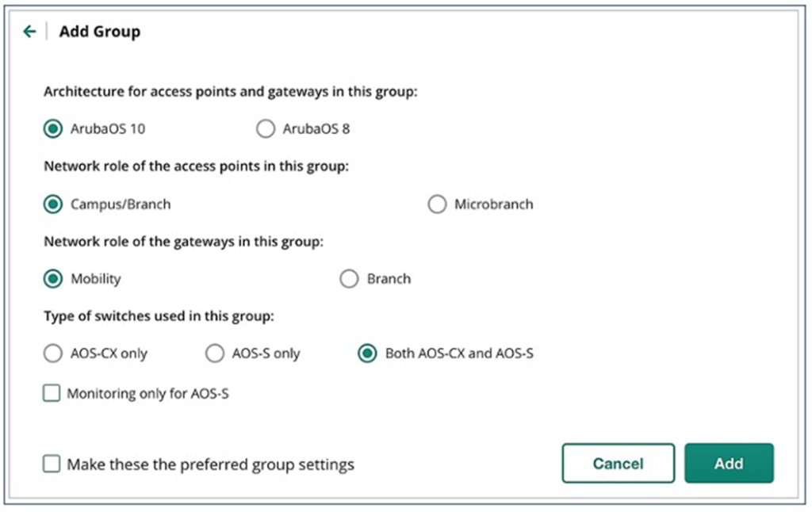This screenshot has height=512, width=812.
Task: Click the back arrow beside Add Group
Action: (x=29, y=32)
